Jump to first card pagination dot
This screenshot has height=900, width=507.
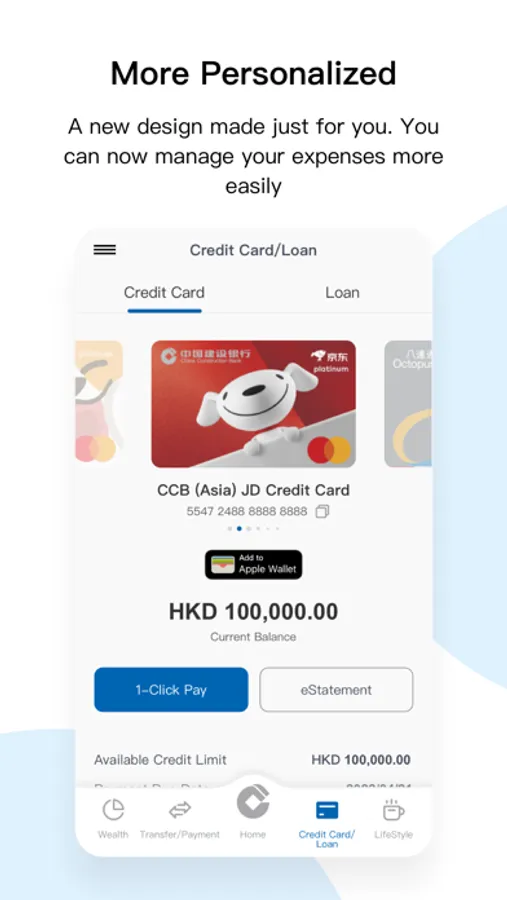tap(230, 529)
